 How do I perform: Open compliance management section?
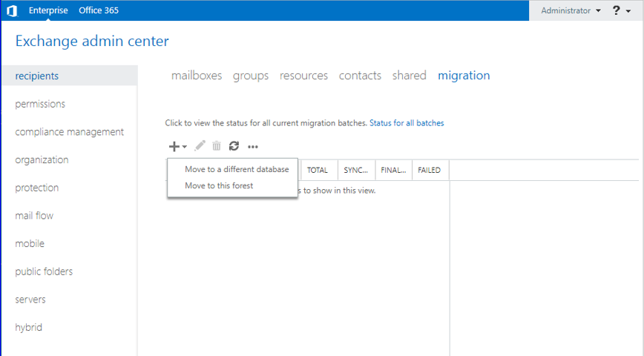70,132
